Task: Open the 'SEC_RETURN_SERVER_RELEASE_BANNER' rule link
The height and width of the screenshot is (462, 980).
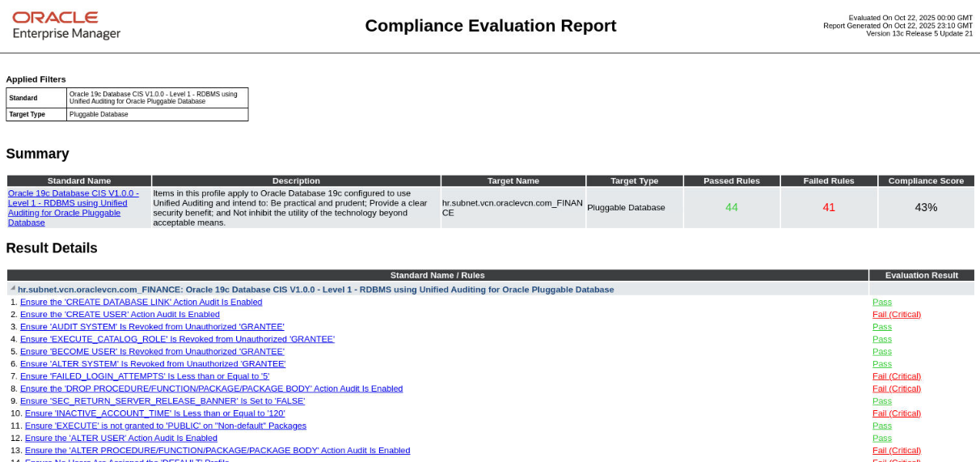Action: pyautogui.click(x=163, y=401)
